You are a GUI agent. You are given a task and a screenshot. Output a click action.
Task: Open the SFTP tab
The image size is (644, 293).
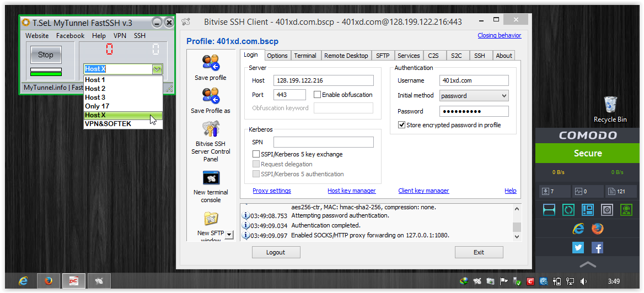[383, 56]
